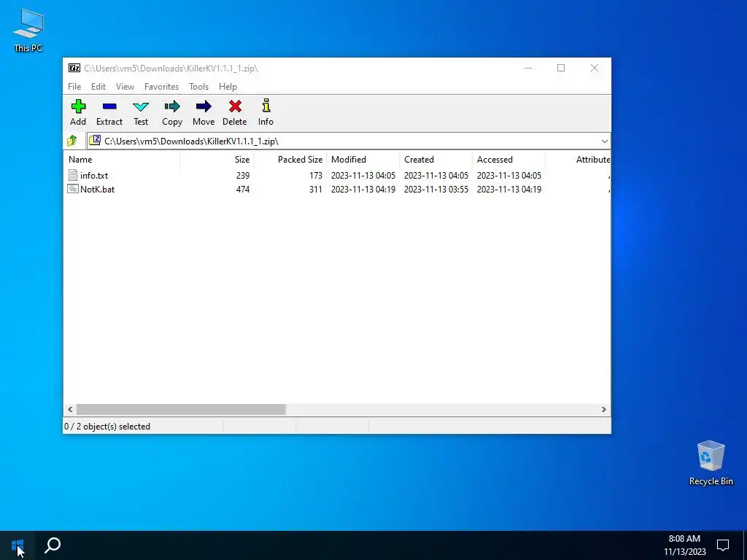Sort by the Accessed column header
The image size is (747, 560).
(x=508, y=160)
